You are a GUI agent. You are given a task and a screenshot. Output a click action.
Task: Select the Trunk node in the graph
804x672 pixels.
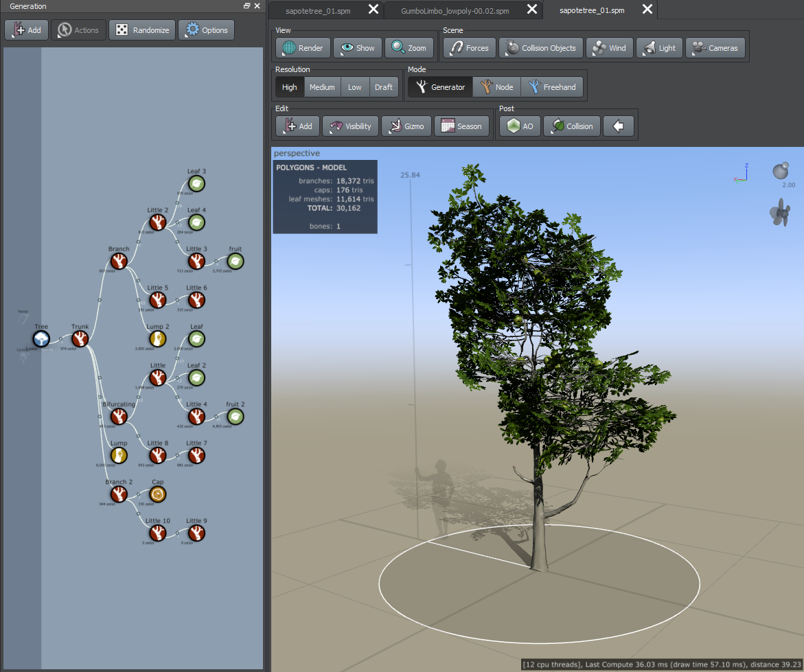[x=80, y=338]
